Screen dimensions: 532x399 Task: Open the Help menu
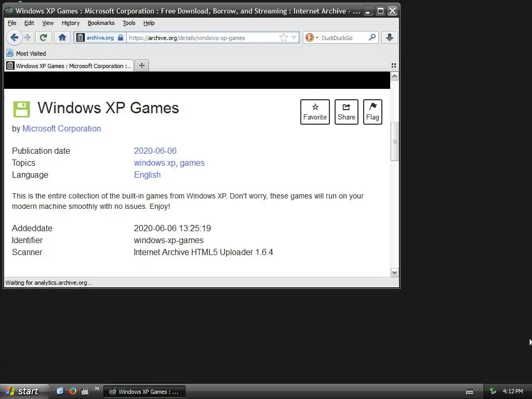tap(149, 23)
